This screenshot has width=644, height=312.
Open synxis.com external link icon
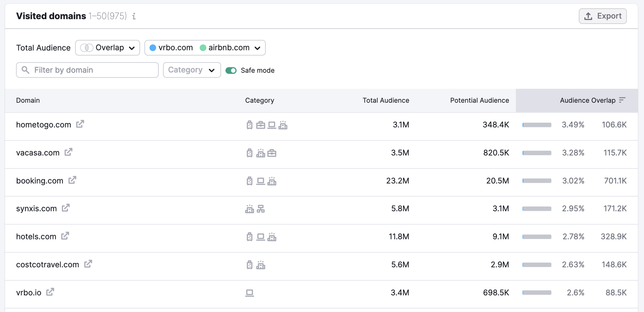tap(66, 208)
